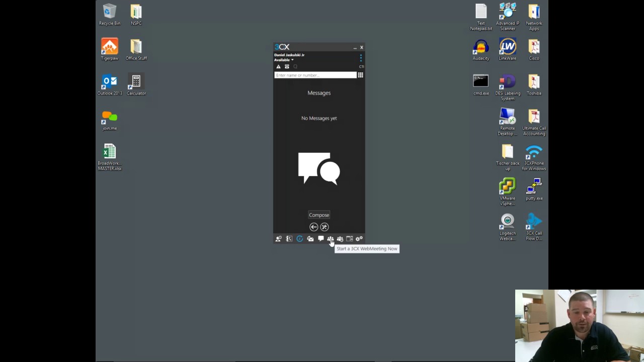The height and width of the screenshot is (362, 644).
Task: Start a 3CX WebMeeting now icon
Action: [x=330, y=239]
